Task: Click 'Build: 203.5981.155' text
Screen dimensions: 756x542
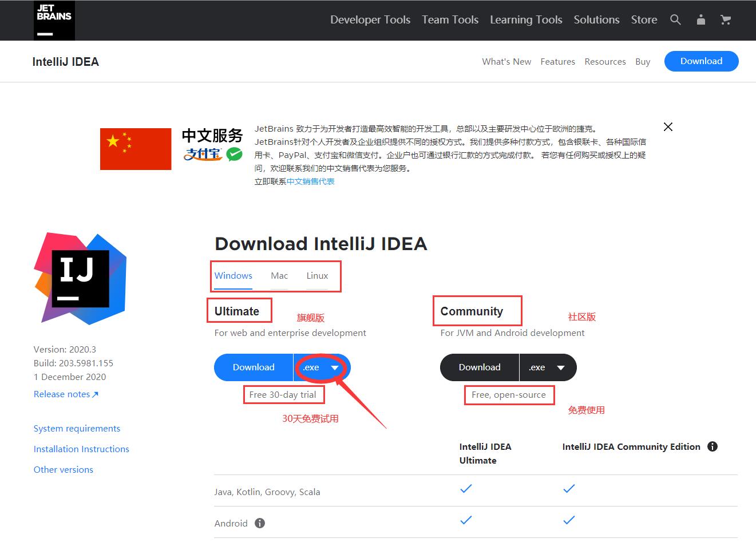Action: point(73,363)
